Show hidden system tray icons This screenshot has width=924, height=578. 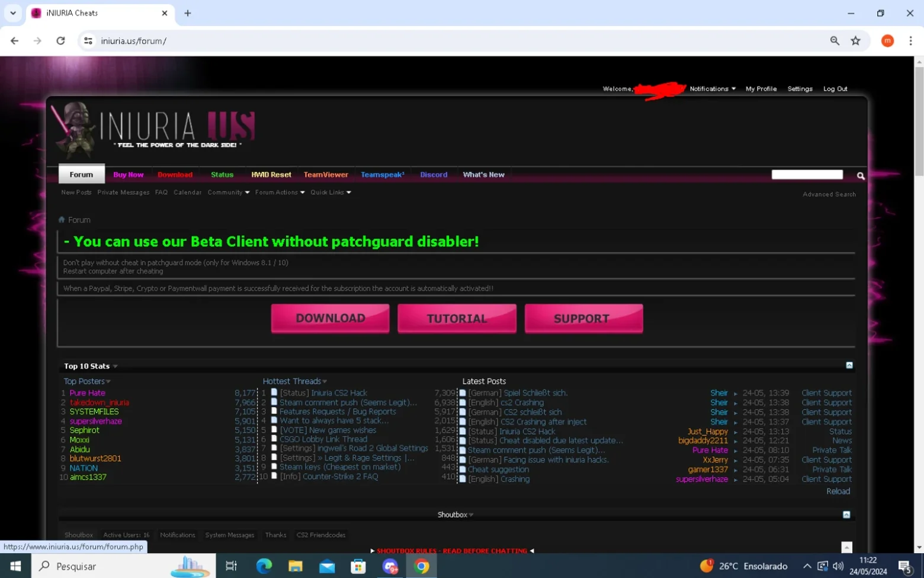click(807, 566)
